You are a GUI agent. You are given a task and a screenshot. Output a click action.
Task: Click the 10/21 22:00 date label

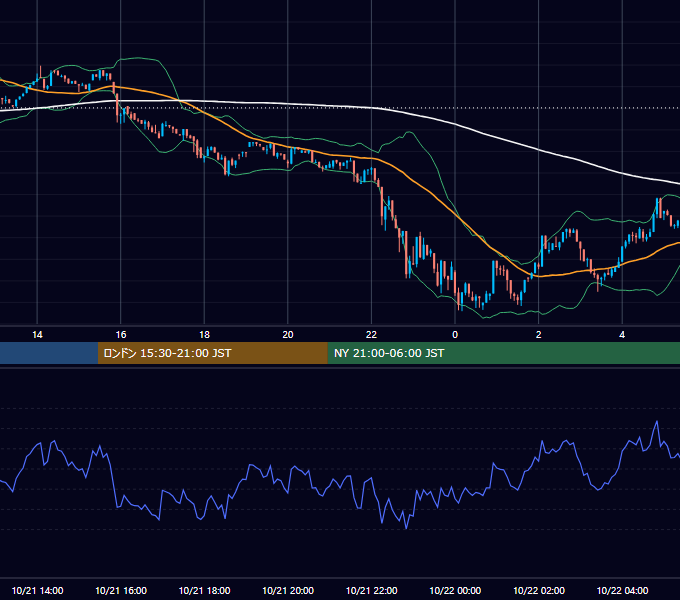[x=371, y=590]
